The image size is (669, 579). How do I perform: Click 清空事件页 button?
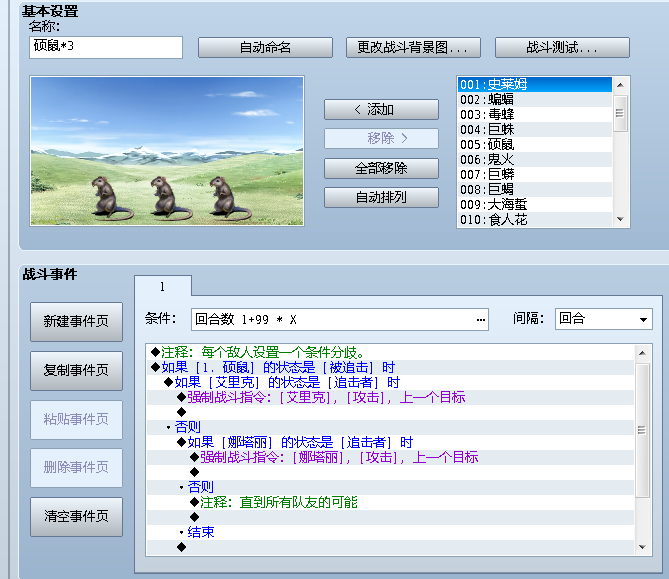click(76, 517)
